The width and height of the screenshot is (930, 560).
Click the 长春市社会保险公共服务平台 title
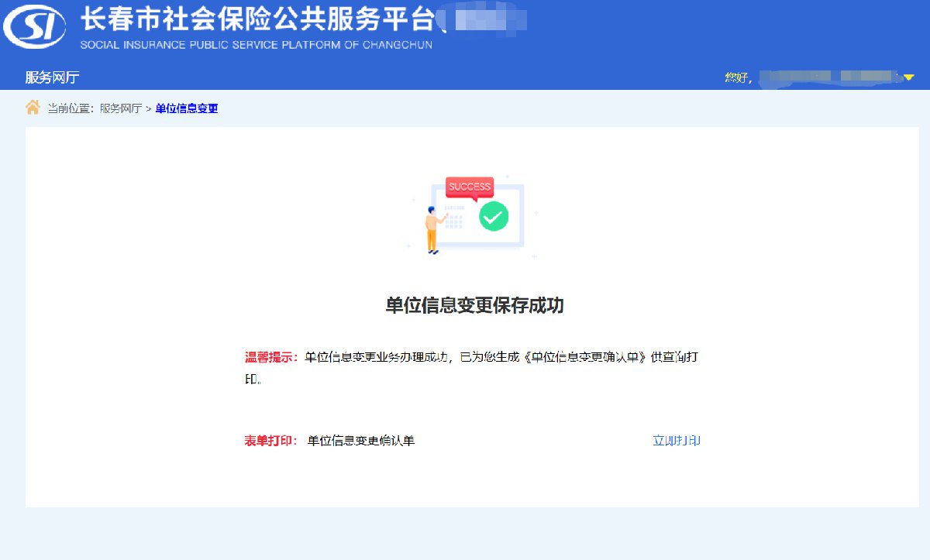click(256, 19)
